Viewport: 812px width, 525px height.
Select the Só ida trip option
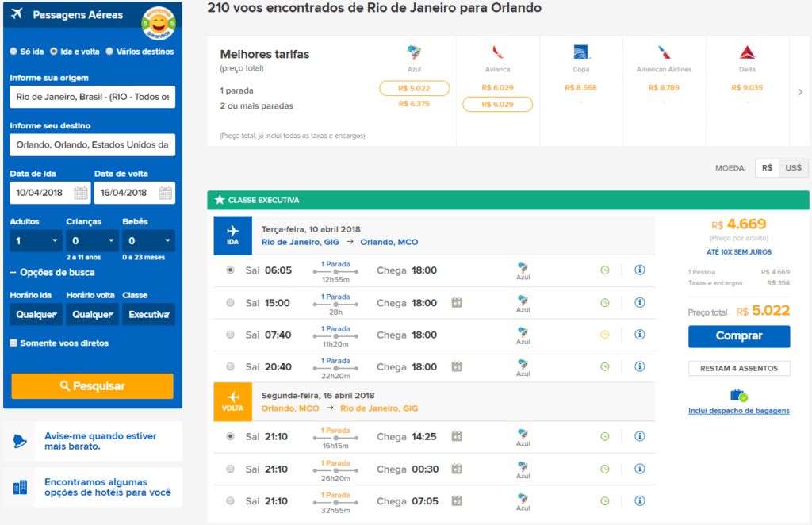point(13,52)
